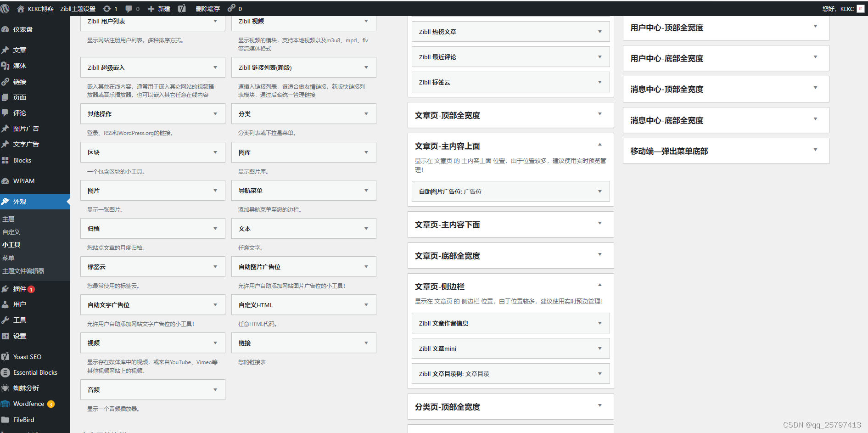Click the 分类页-顶部全宽度 area title
The height and width of the screenshot is (433, 868).
[x=448, y=407]
